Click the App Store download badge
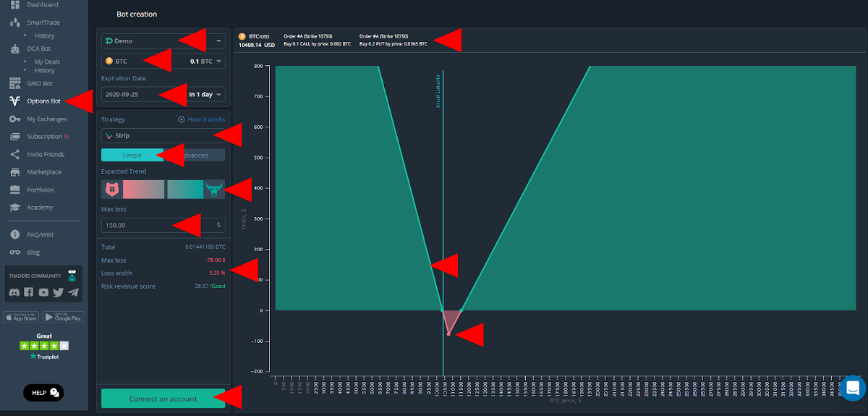Screen dimensions: 868x416 [x=22, y=317]
